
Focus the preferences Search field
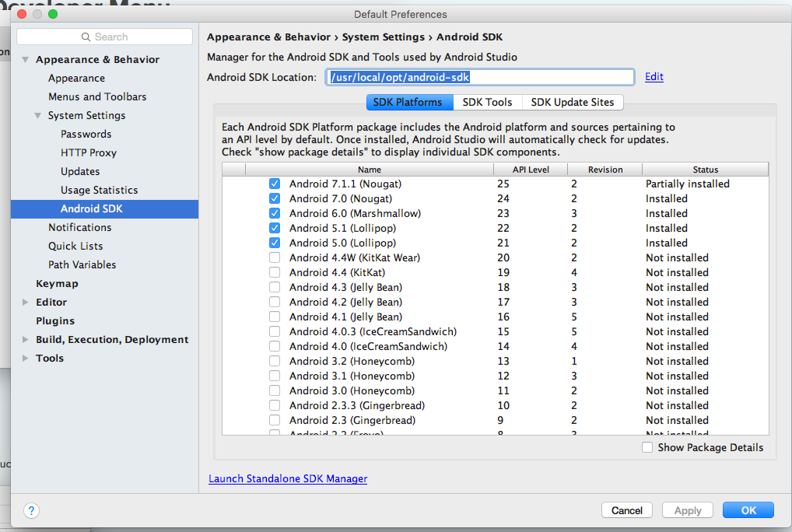coord(104,37)
